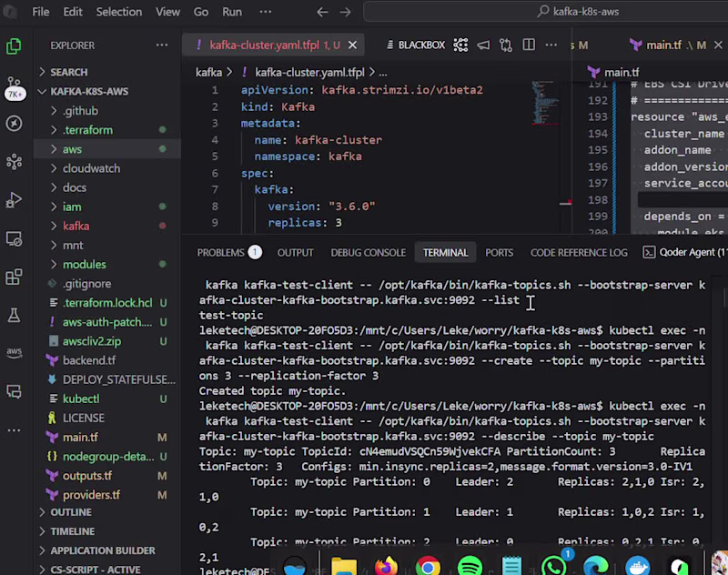Close the kafka-cluster.yaml.tfpl editor tab

click(353, 45)
